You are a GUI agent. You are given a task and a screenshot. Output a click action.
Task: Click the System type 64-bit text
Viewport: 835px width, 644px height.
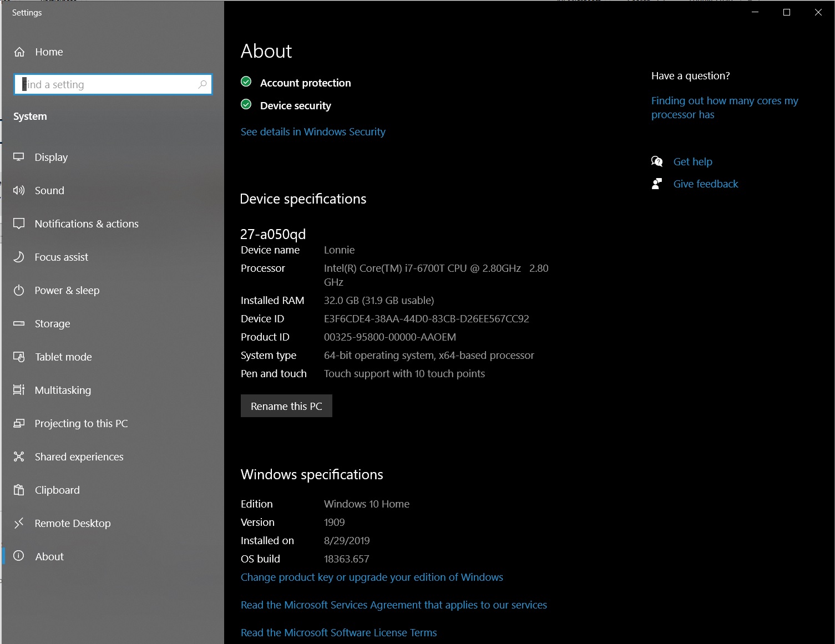(429, 355)
